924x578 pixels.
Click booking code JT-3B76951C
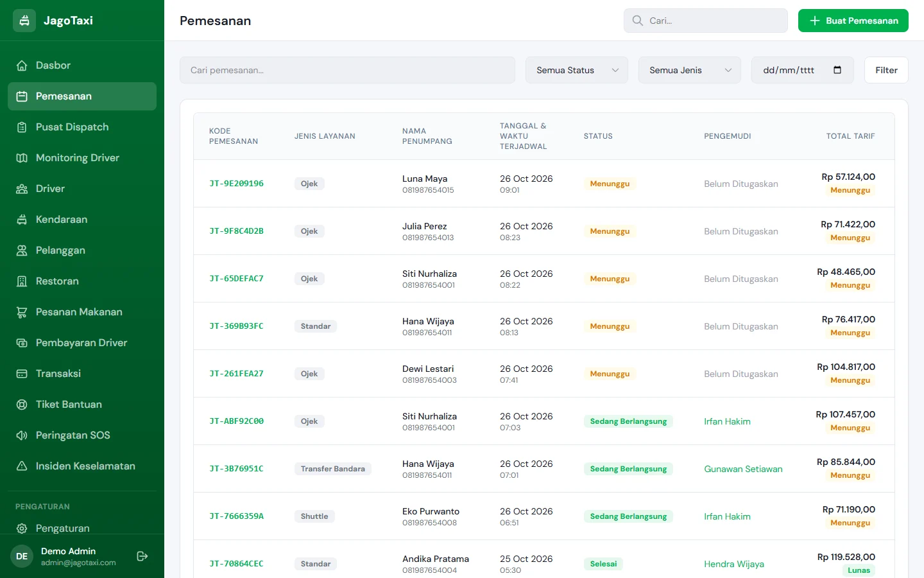[x=236, y=469]
